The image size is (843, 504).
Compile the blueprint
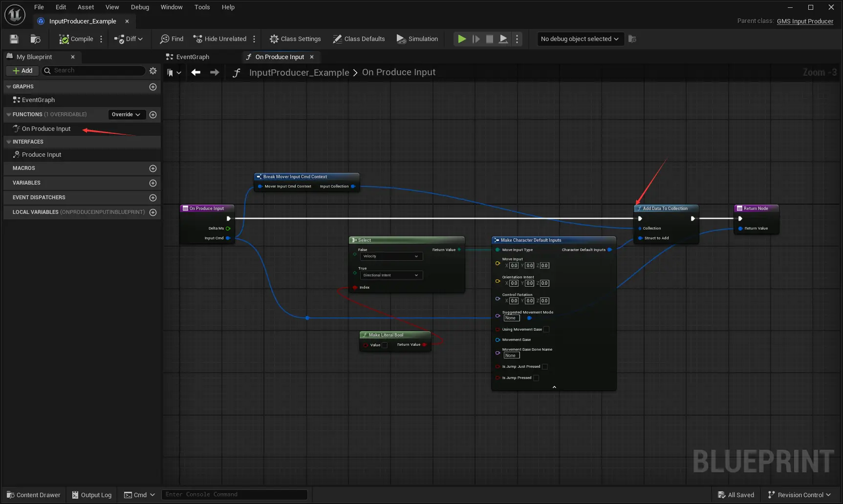[76, 39]
